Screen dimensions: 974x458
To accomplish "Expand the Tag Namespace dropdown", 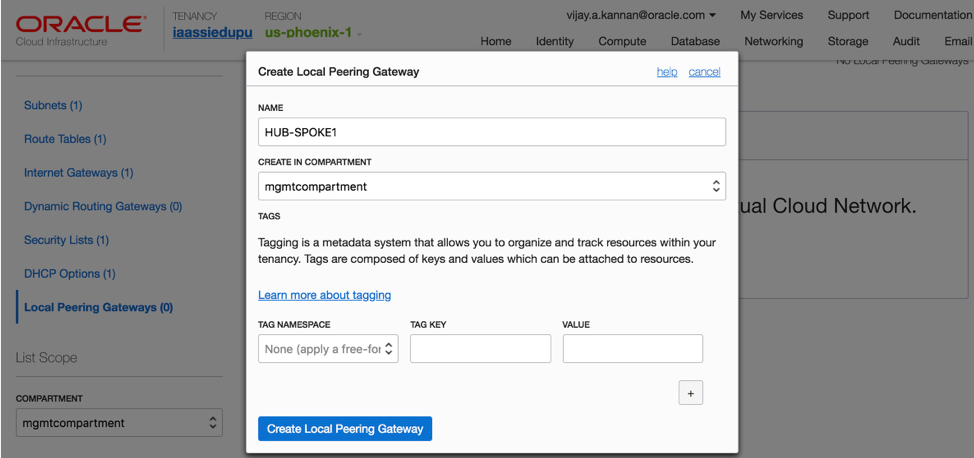I will (x=328, y=349).
